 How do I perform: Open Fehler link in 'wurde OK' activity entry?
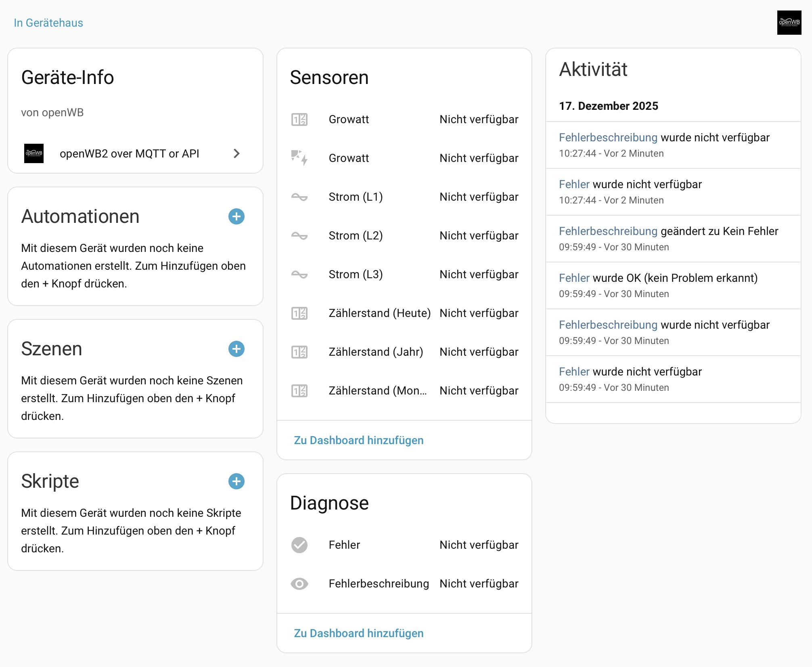(574, 278)
